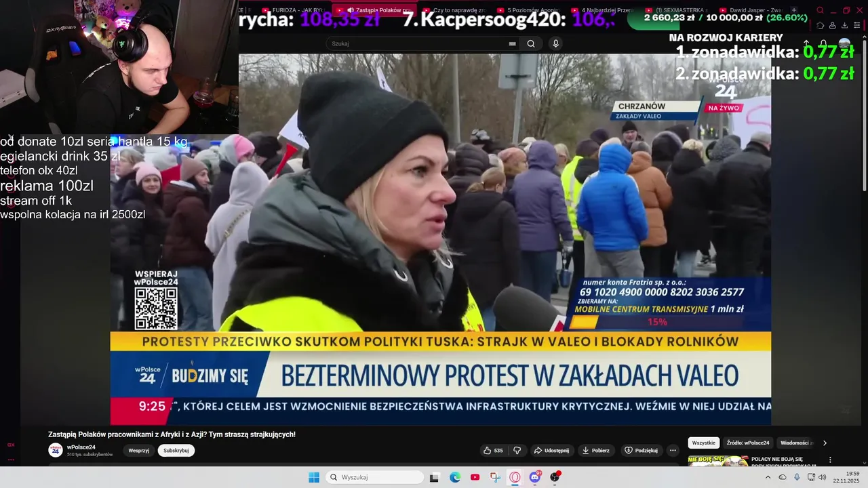Open browser account profile icon
The height and width of the screenshot is (488, 868).
(x=833, y=25)
